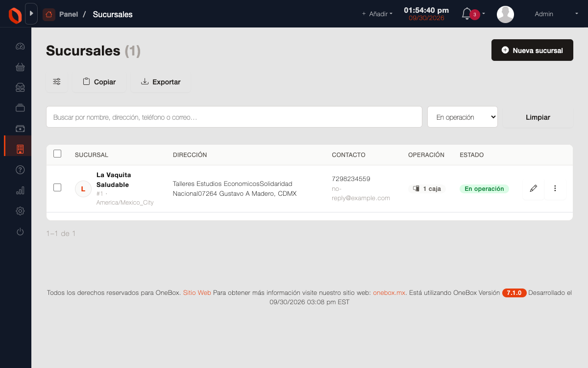Click the ESTADO column header

(x=471, y=155)
